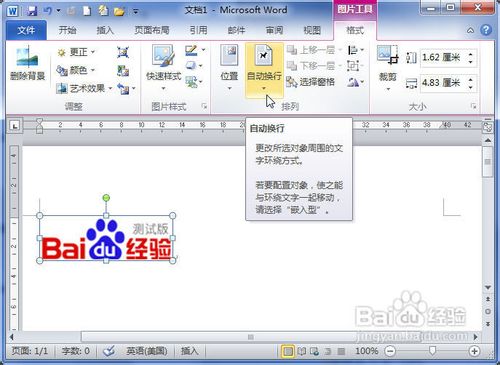The image size is (500, 365).
Task: Open the Selection Pane (选择窗格)
Action: click(310, 82)
